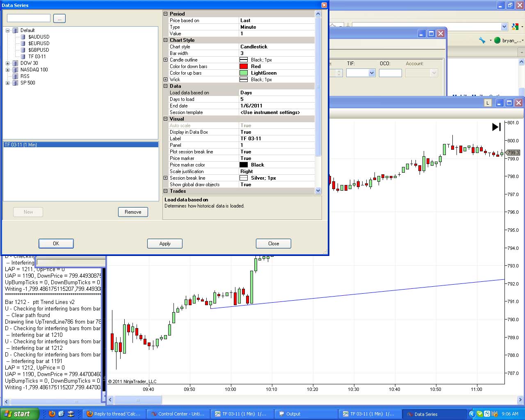Viewport: 525px width, 420px height.
Task: Select DOW 30 in instrument tree
Action: pos(29,63)
